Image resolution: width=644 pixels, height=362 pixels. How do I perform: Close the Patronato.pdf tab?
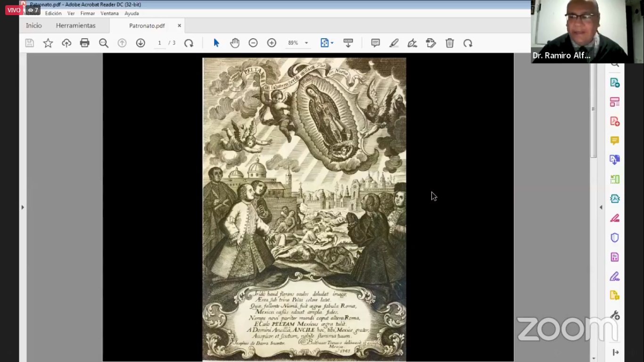[x=179, y=25]
